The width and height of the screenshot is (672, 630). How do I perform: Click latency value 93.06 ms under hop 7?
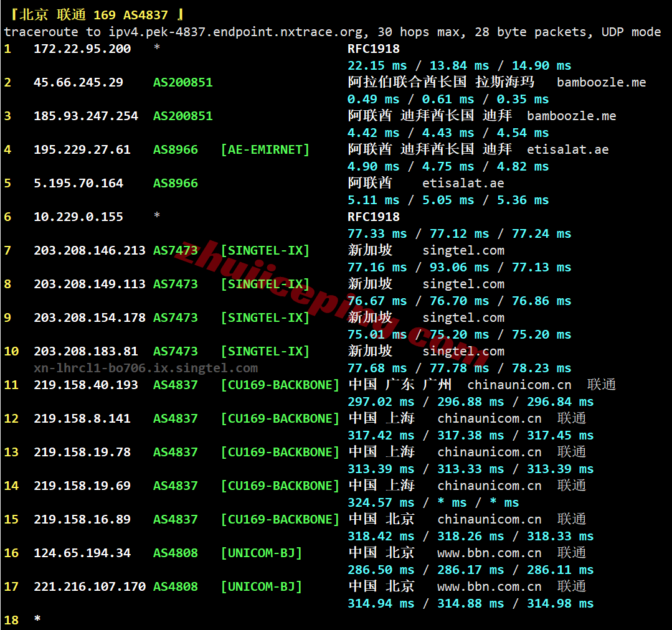(x=460, y=267)
